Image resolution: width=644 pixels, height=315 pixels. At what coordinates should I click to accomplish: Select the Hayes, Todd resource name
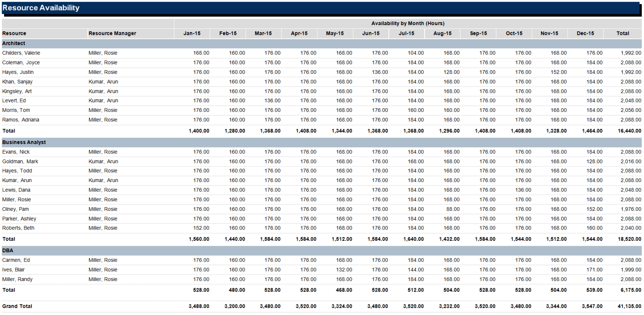pyautogui.click(x=17, y=171)
